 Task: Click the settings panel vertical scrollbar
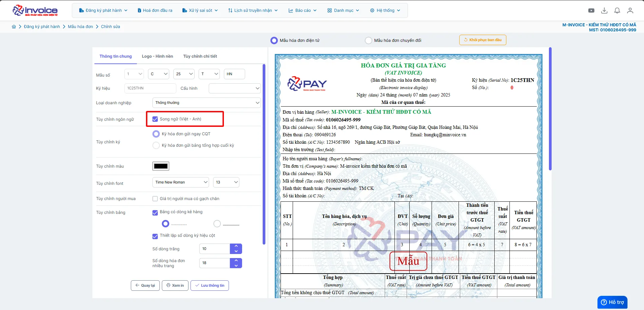[264, 154]
